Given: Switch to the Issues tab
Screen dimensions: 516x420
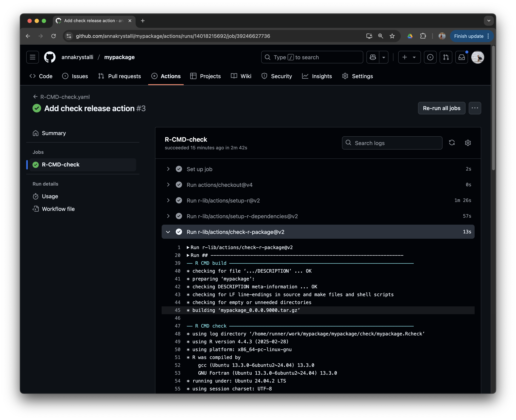Looking at the screenshot, I should (x=75, y=76).
